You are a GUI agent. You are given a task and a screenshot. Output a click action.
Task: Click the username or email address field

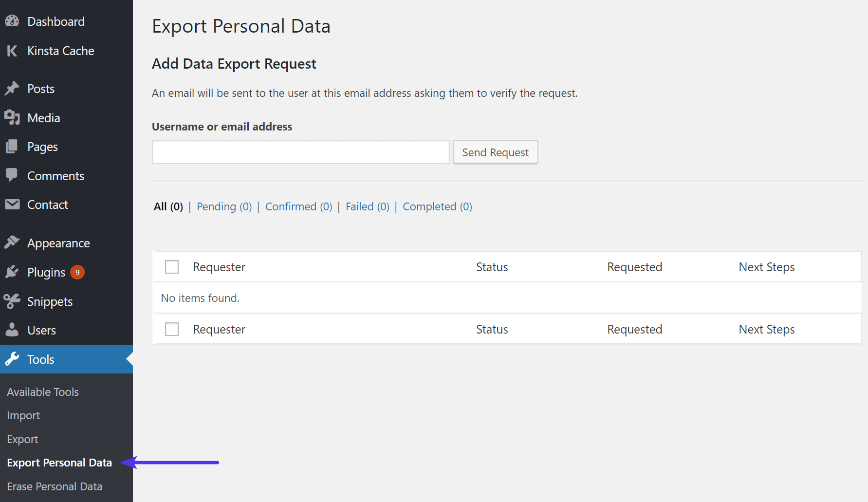click(x=300, y=151)
